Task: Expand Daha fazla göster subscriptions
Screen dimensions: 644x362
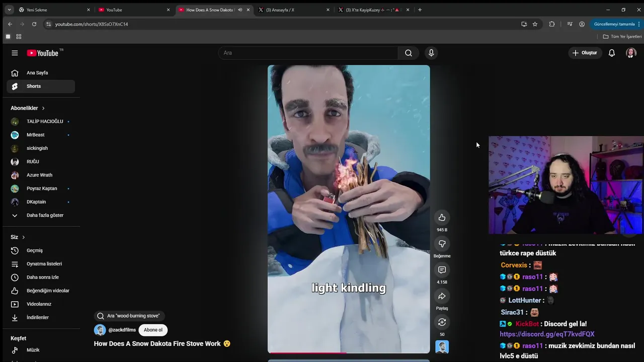Action: (x=41, y=215)
